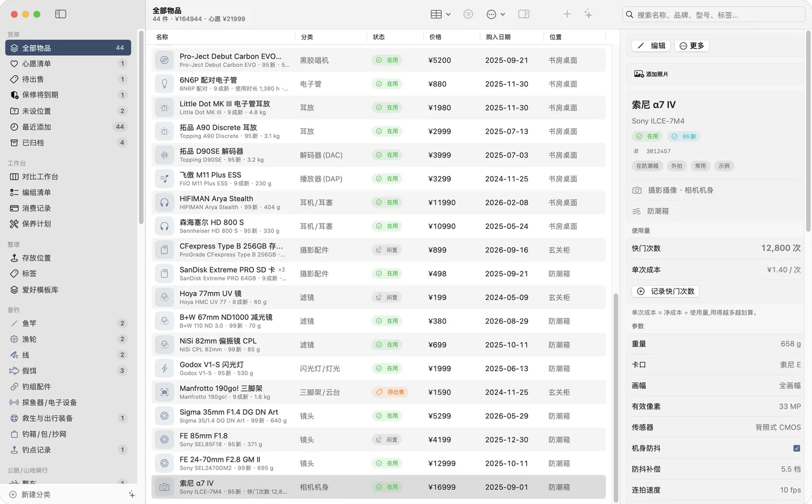Select 钓点记录 in the sidebar
Screen dimensions: 812x504
[68, 450]
